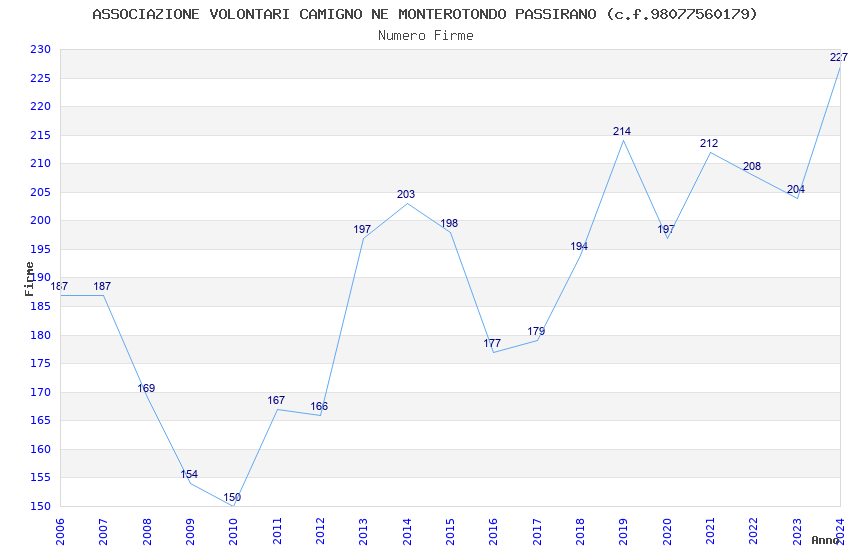Image resolution: width=850 pixels, height=550 pixels.
Task: Click the x-axis year label 2022
Action: 754,532
